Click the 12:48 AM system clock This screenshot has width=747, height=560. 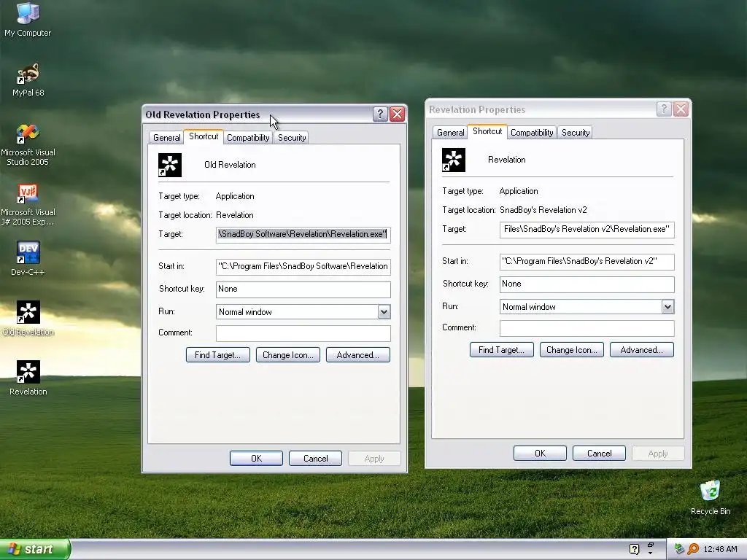pyautogui.click(x=720, y=549)
